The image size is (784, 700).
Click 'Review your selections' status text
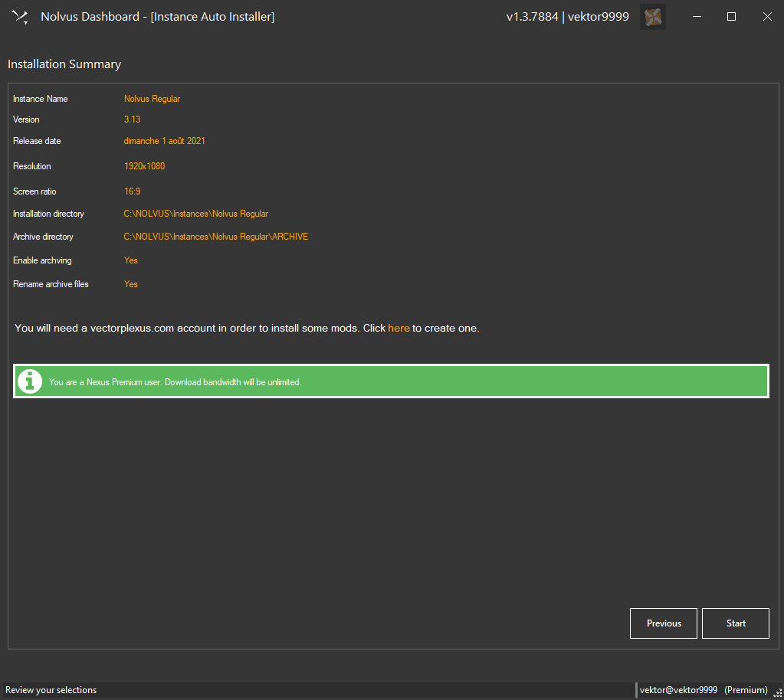(51, 690)
